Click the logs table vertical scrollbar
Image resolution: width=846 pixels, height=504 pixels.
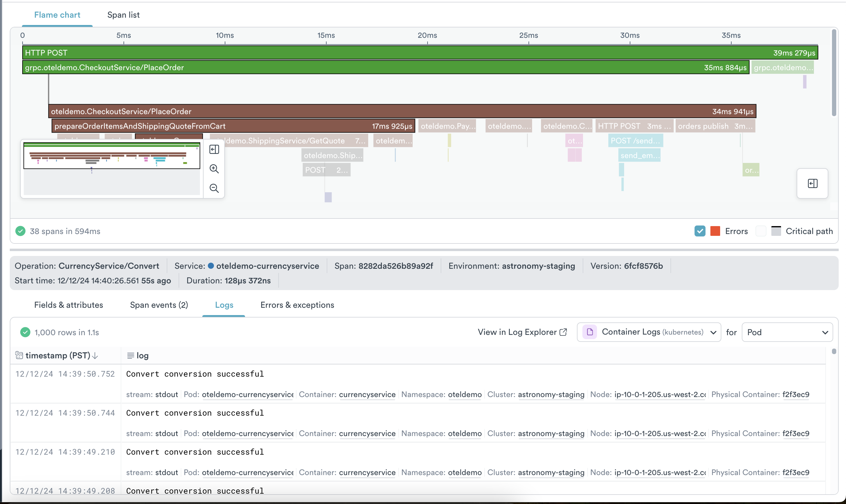[834, 351]
